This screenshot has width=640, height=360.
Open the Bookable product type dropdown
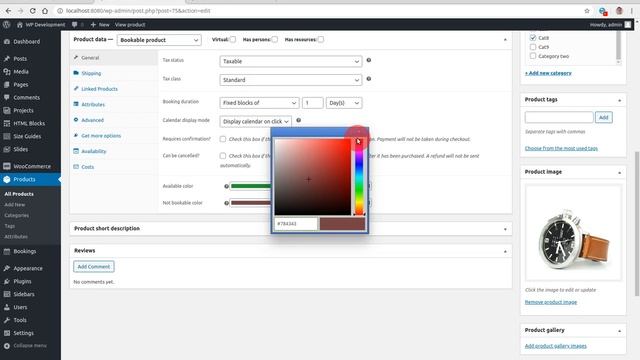[159, 40]
